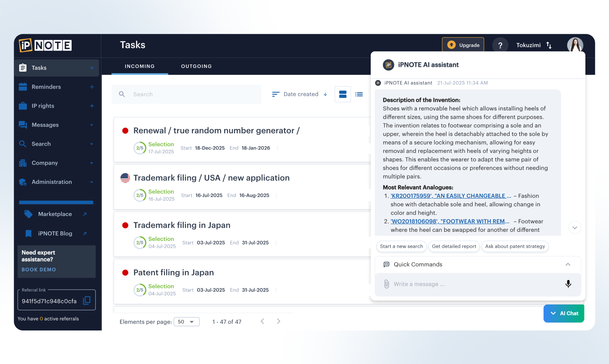Click the paperclip attachment icon
609x364 pixels.
point(386,284)
